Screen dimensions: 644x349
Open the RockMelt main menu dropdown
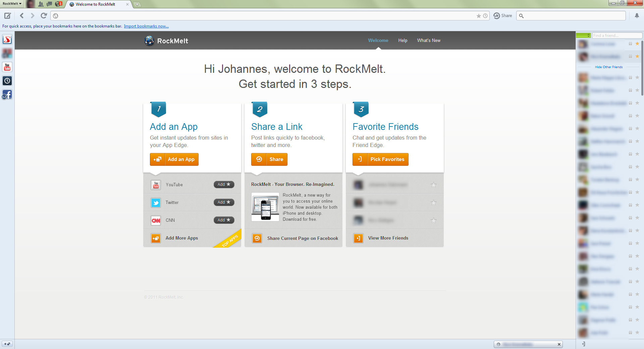12,4
